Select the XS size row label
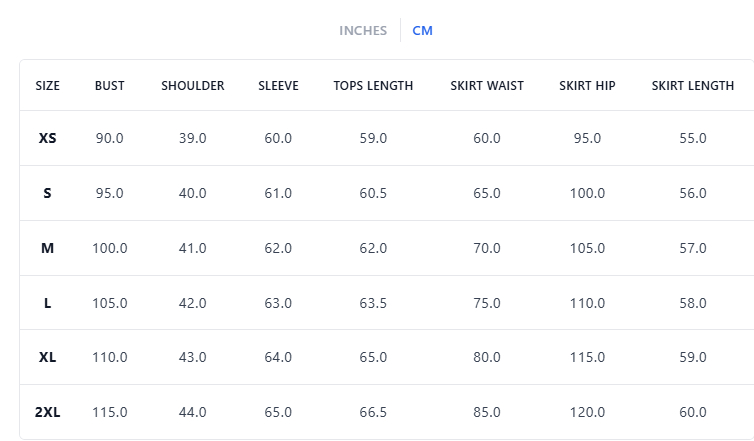The image size is (754, 441). coord(48,138)
